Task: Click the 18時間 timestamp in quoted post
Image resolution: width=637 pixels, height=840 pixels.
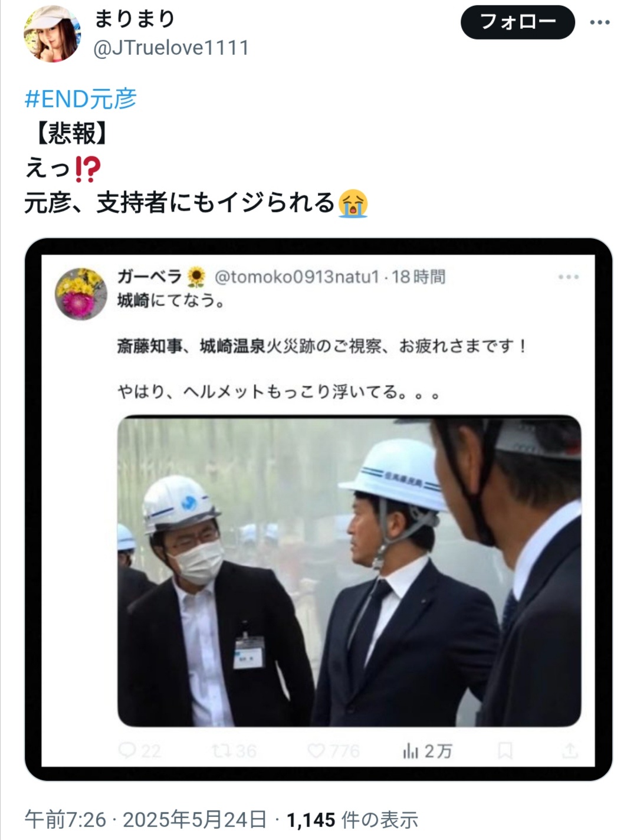Action: point(419,276)
